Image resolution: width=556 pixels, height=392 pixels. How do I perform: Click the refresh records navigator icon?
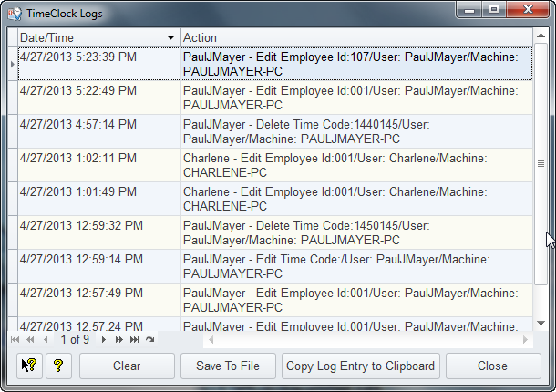coord(149,339)
